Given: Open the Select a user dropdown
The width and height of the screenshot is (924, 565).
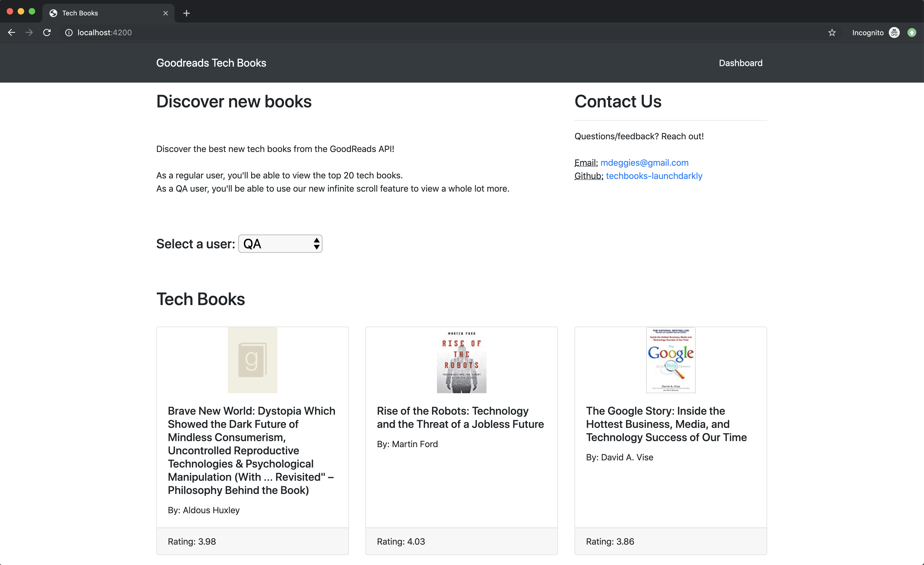Looking at the screenshot, I should pyautogui.click(x=280, y=244).
